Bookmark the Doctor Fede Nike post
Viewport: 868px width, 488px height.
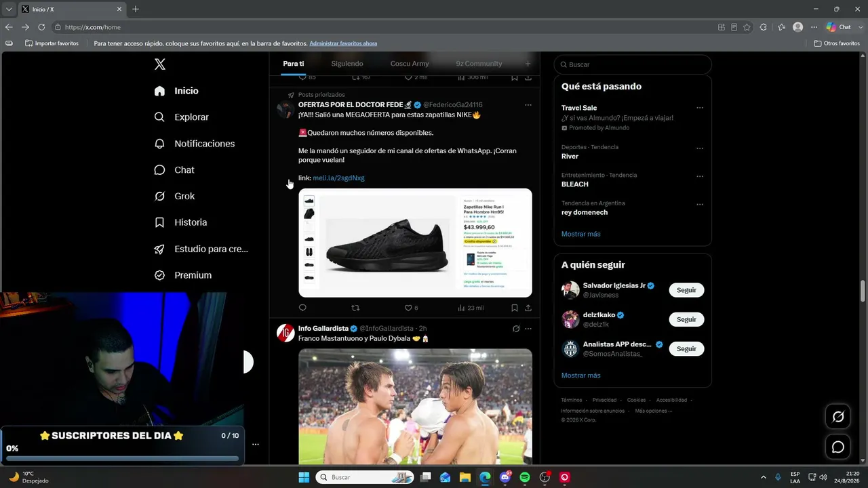click(x=515, y=308)
